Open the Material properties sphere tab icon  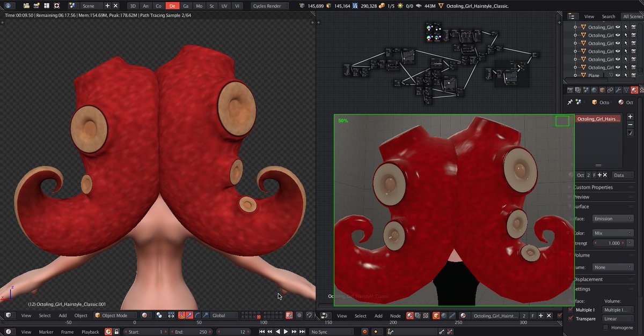(634, 90)
